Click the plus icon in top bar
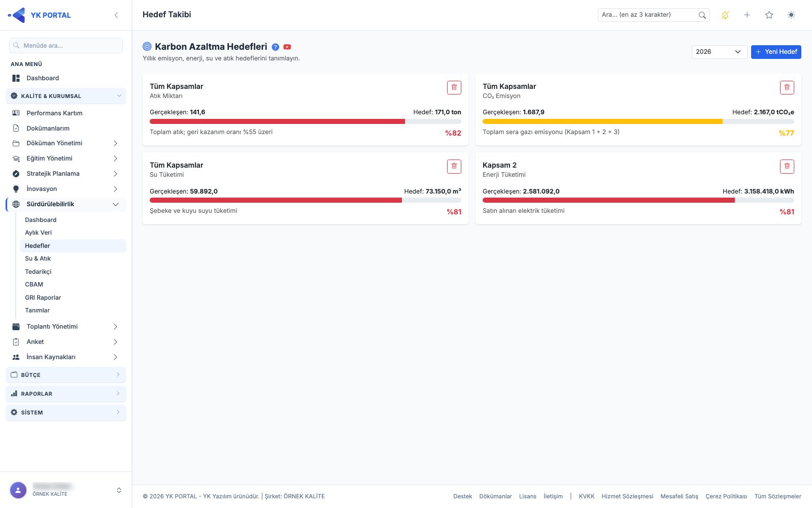The width and height of the screenshot is (812, 508). (747, 15)
